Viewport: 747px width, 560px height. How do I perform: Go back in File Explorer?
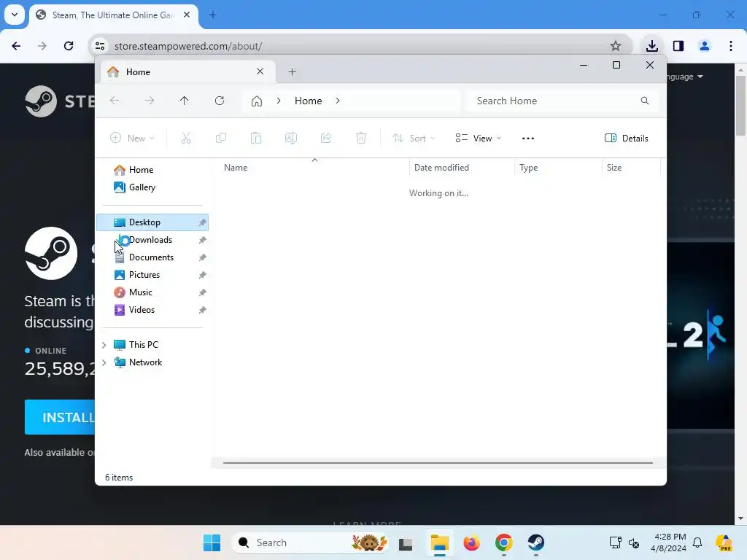click(115, 101)
